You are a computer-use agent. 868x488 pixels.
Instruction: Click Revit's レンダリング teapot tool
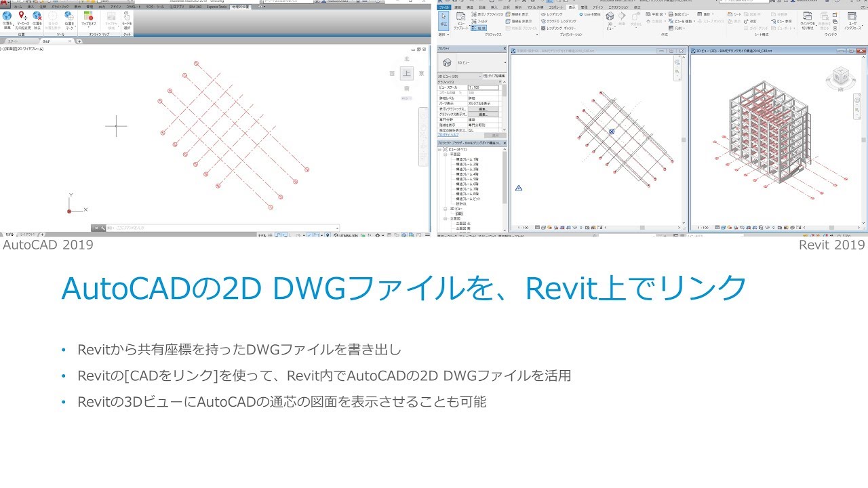click(553, 14)
